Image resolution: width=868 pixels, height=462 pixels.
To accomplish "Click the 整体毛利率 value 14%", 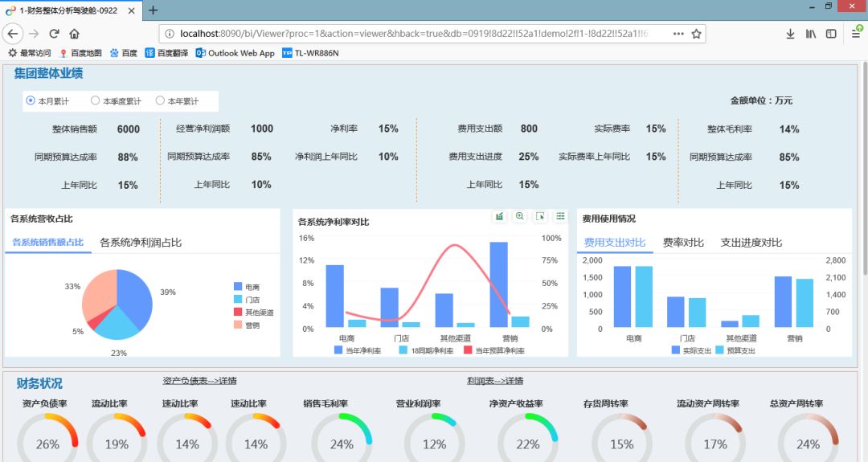I will click(789, 129).
